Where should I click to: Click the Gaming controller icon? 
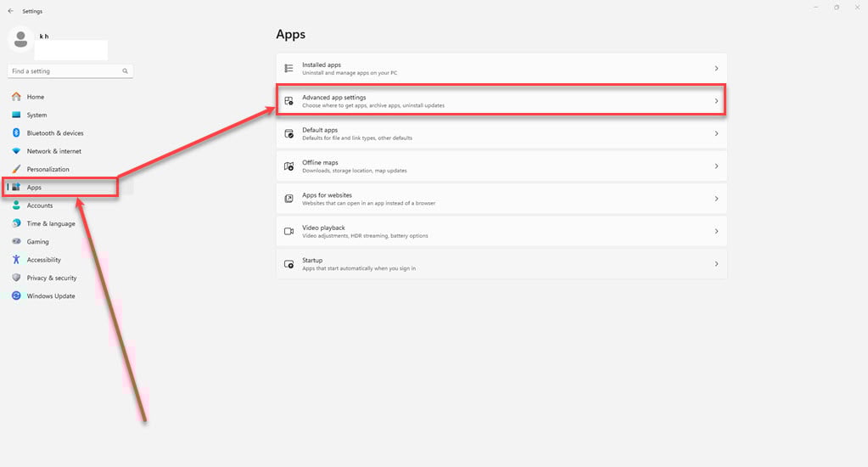click(x=16, y=242)
